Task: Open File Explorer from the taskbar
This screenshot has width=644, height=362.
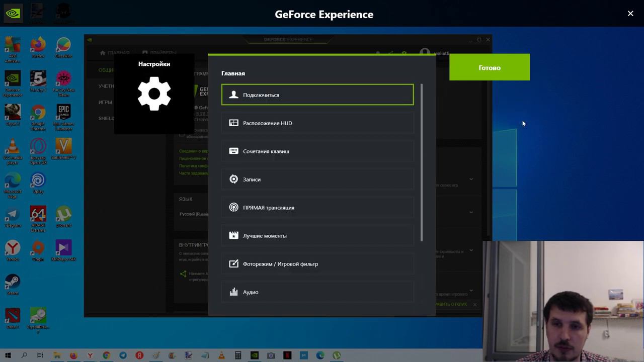Action: (x=57, y=355)
